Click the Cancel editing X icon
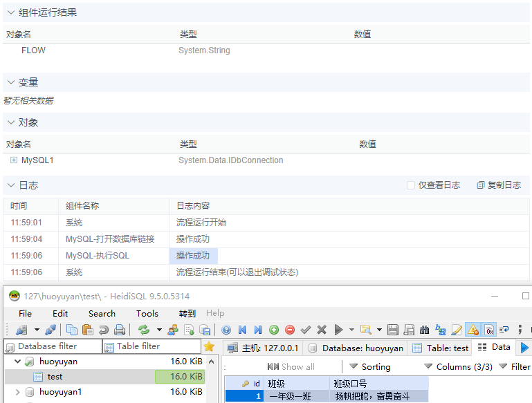This screenshot has width=532, height=403. [322, 330]
